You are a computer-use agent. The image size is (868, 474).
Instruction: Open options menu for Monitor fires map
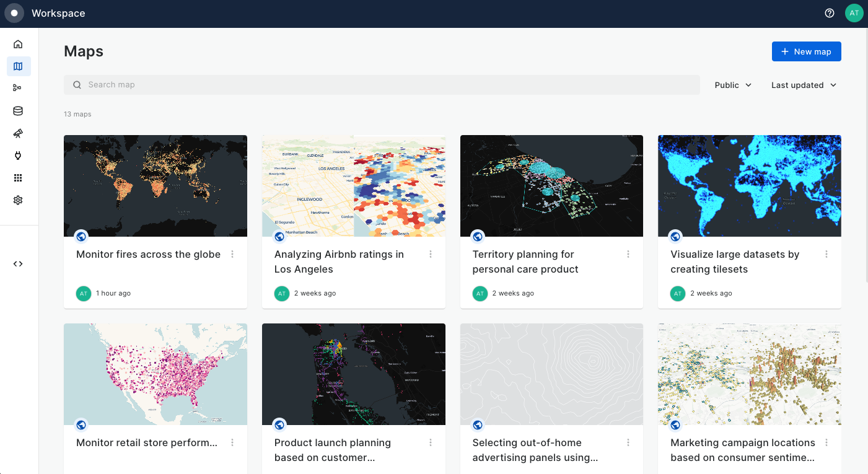pos(232,254)
